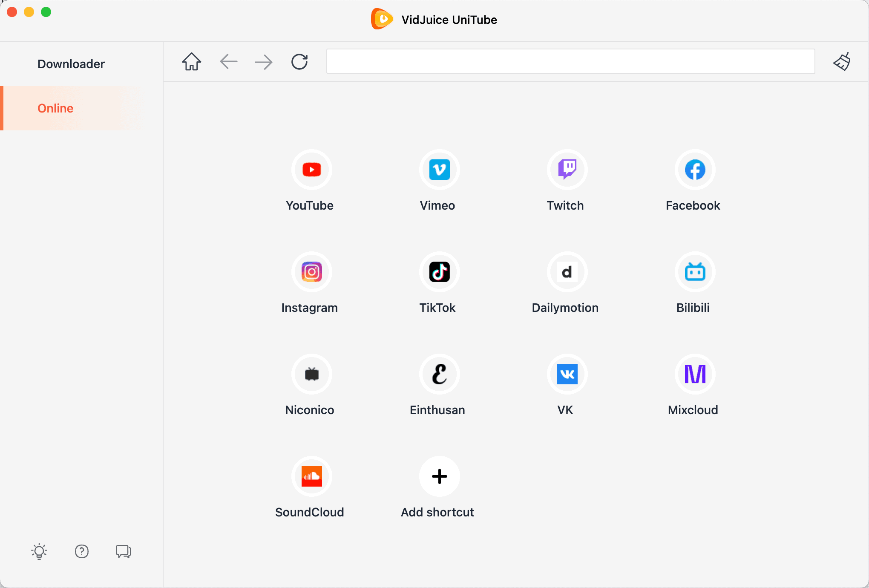Go to the browser home page

[192, 62]
